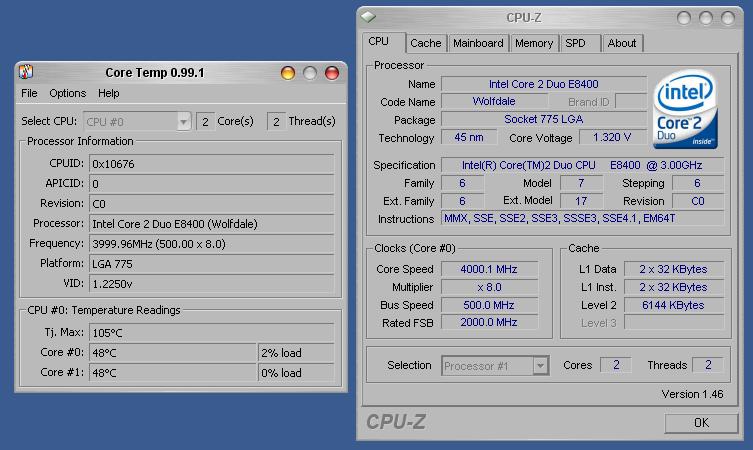
Task: Click the Revision value C0 in Core Temp
Action: click(x=211, y=204)
